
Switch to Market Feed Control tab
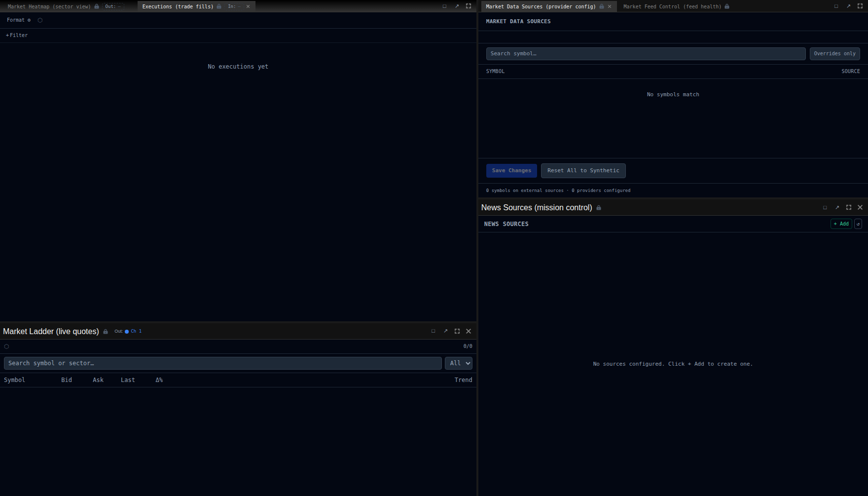click(672, 6)
